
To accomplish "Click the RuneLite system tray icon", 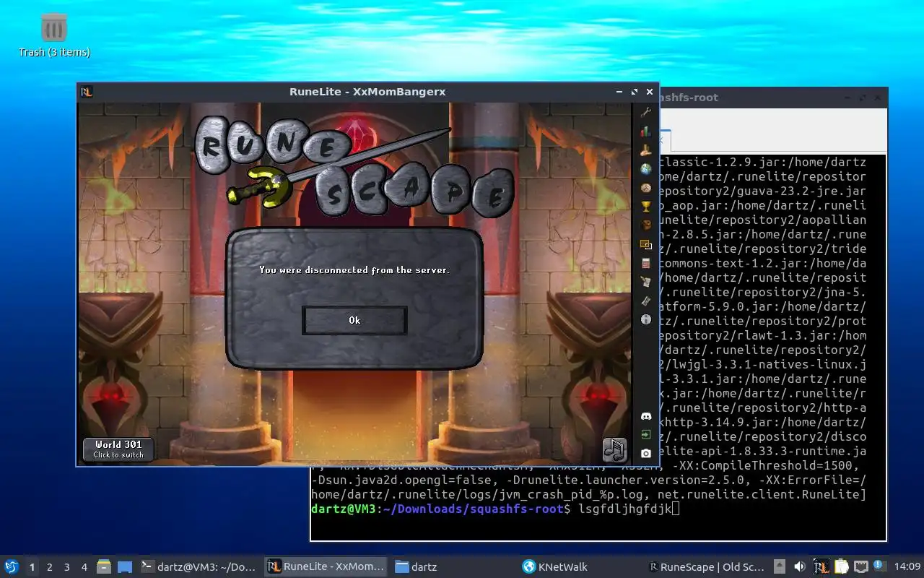I will click(x=821, y=567).
